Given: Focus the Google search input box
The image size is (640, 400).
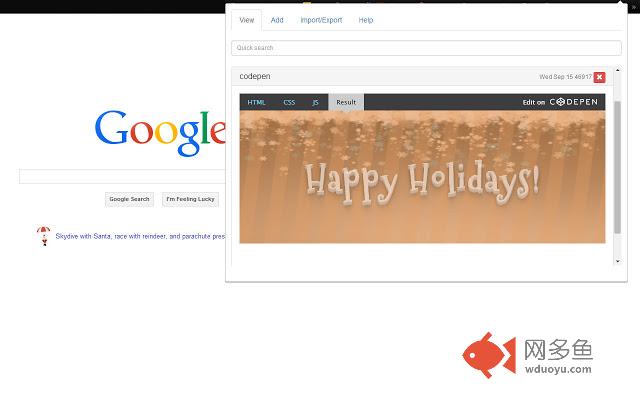Looking at the screenshot, I should click(122, 176).
